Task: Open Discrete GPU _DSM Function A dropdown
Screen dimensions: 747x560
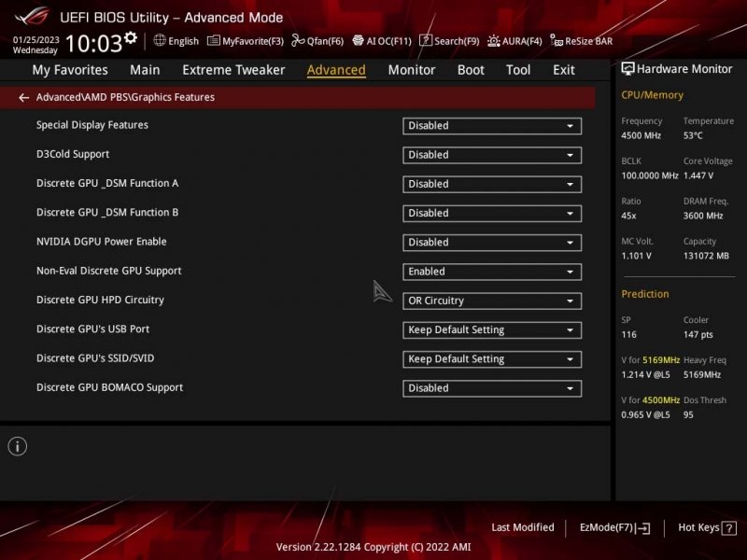Action: (492, 184)
